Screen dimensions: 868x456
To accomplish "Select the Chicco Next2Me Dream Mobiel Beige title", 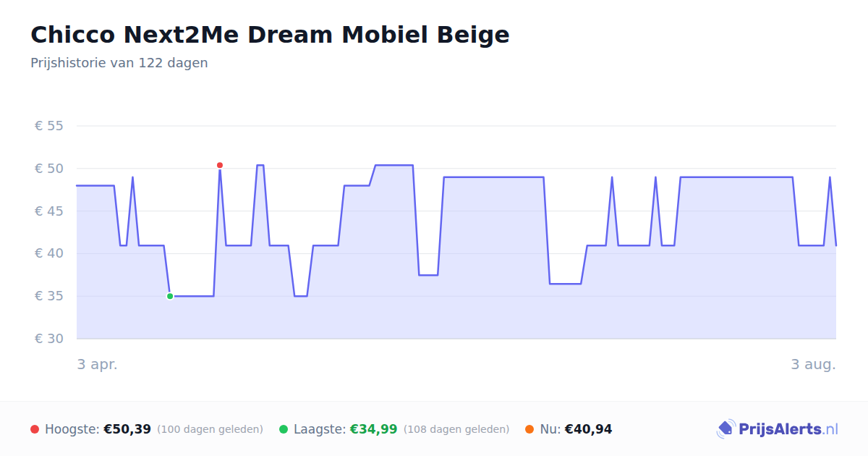I will (x=270, y=35).
